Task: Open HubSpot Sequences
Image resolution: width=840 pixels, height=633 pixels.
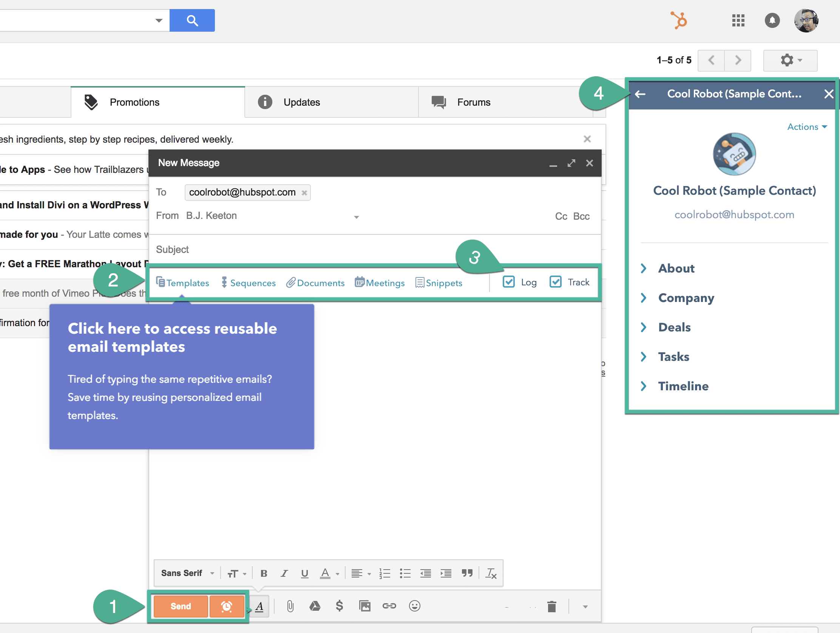Action: [x=249, y=283]
